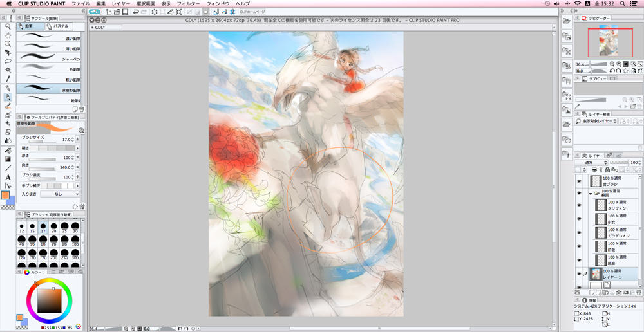Select the Brush tool

(x=8, y=106)
